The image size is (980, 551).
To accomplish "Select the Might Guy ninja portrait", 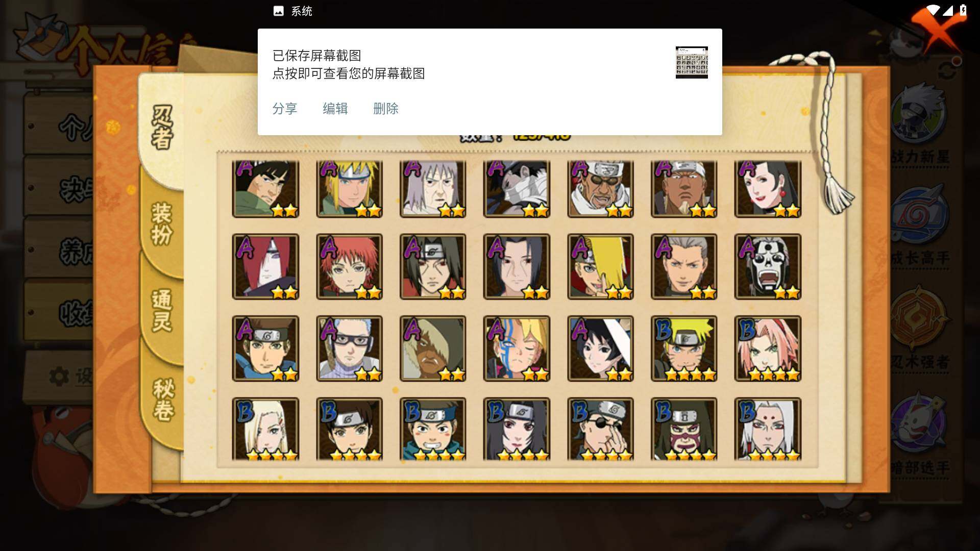I will click(x=265, y=189).
